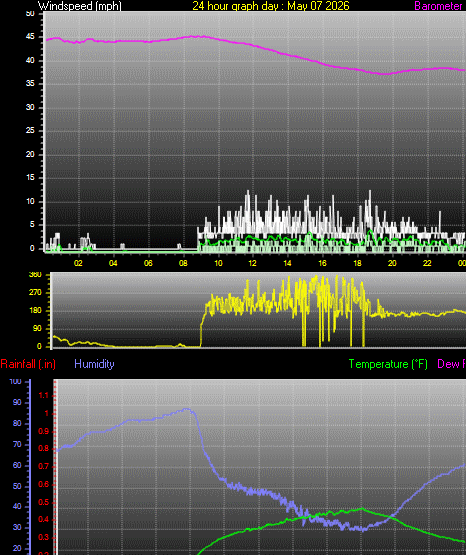
Task: Click the blue "Humidity" legend label
Action: (94, 364)
